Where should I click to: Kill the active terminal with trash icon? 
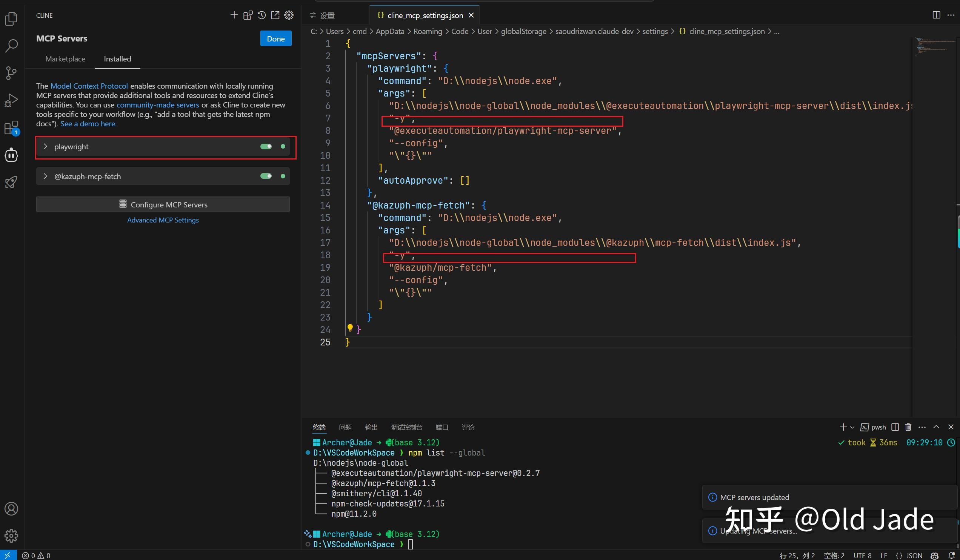(x=908, y=427)
